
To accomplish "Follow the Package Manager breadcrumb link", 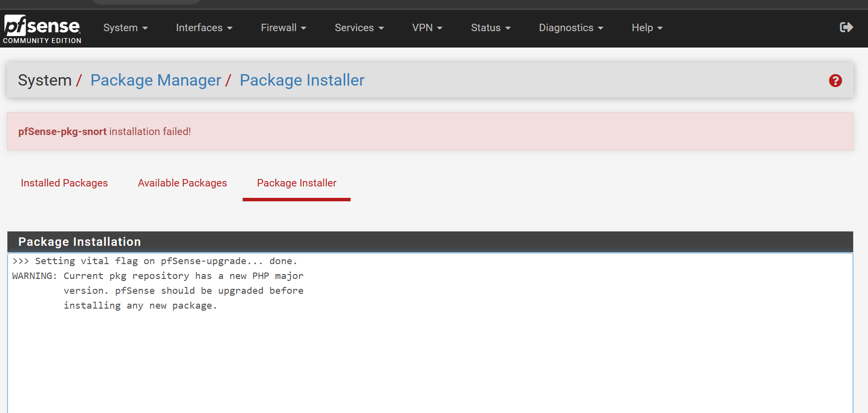I will (156, 80).
